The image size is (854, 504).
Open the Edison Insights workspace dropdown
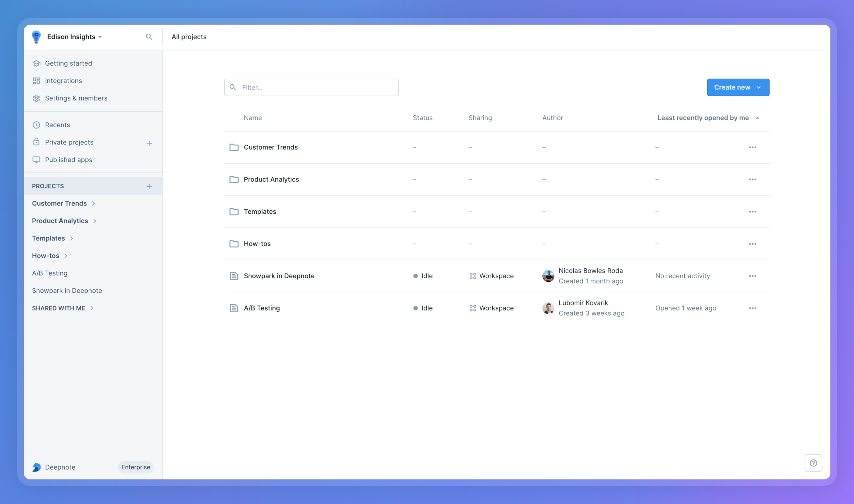(74, 37)
